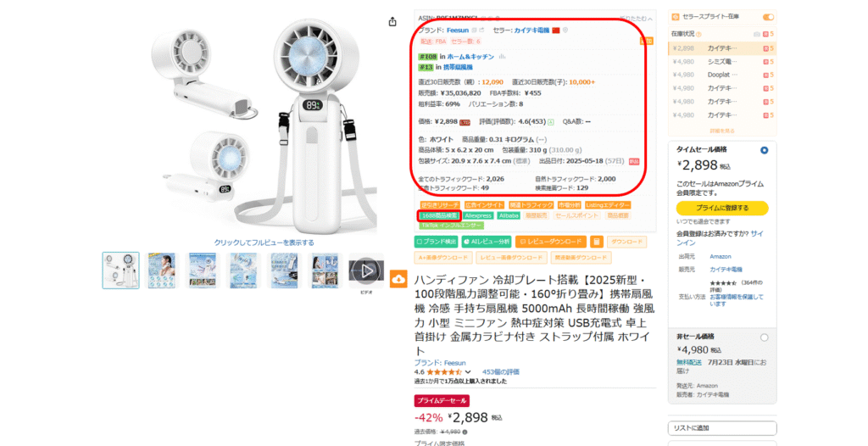The image size is (868, 446).
Task: Click the location pin icon beside seller name
Action: [x=565, y=31]
